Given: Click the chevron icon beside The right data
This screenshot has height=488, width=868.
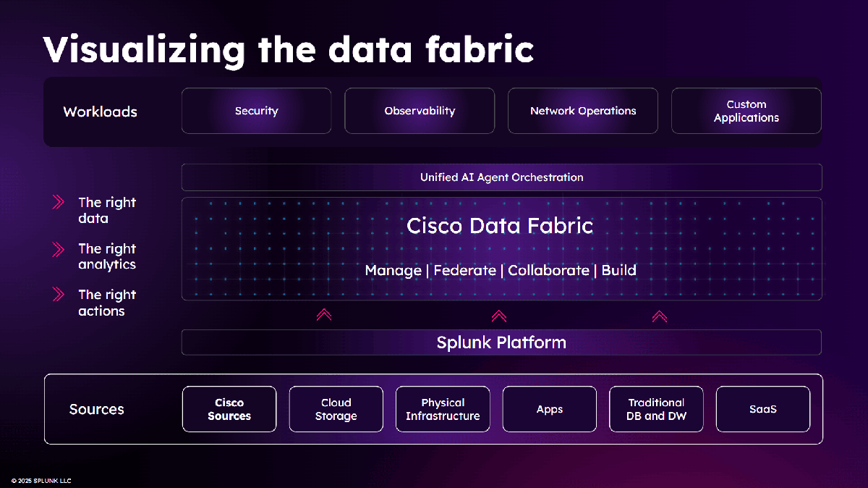Looking at the screenshot, I should point(59,203).
